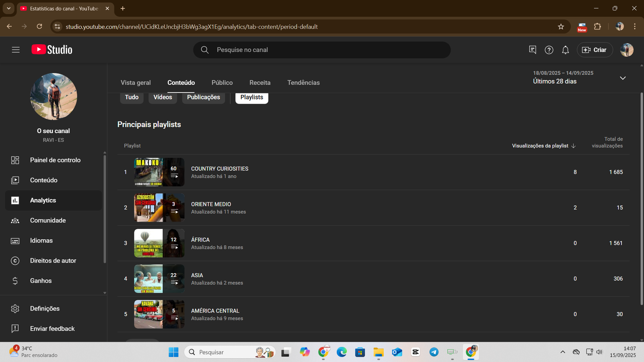Go to Direitos de autor section
The height and width of the screenshot is (362, 644).
pyautogui.click(x=53, y=261)
